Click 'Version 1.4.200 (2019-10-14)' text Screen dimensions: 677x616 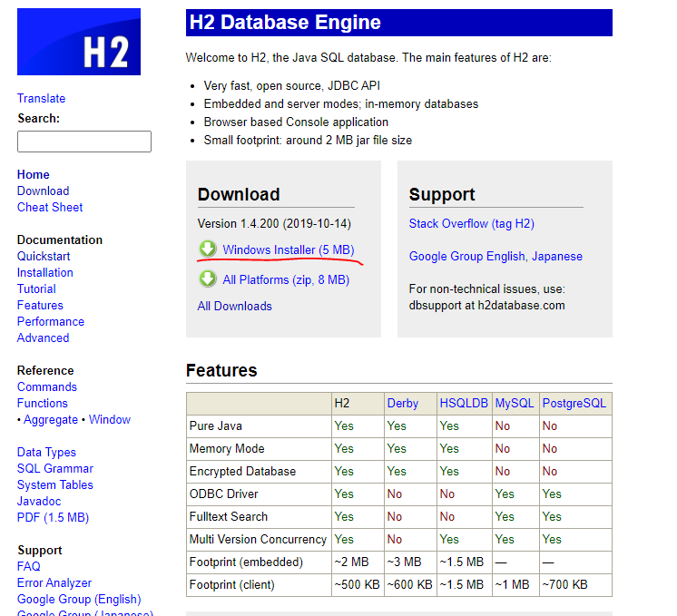point(274,223)
